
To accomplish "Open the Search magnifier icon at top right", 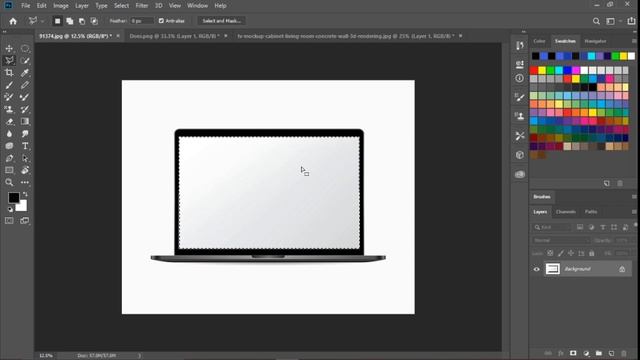I will point(596,21).
